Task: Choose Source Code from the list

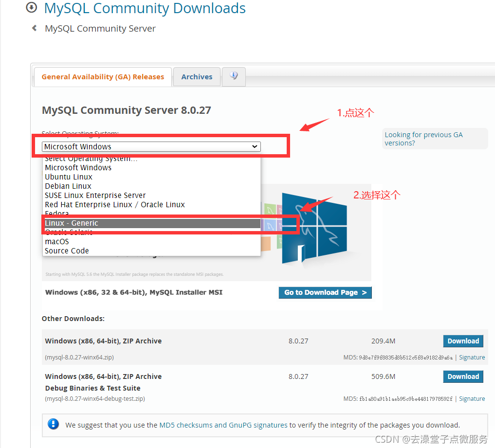Action: point(151,251)
